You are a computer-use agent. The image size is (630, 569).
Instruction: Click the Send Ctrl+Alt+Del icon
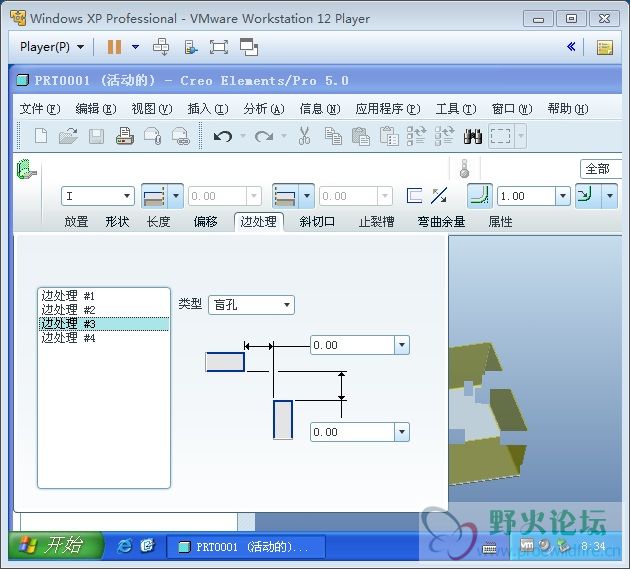pyautogui.click(x=161, y=47)
